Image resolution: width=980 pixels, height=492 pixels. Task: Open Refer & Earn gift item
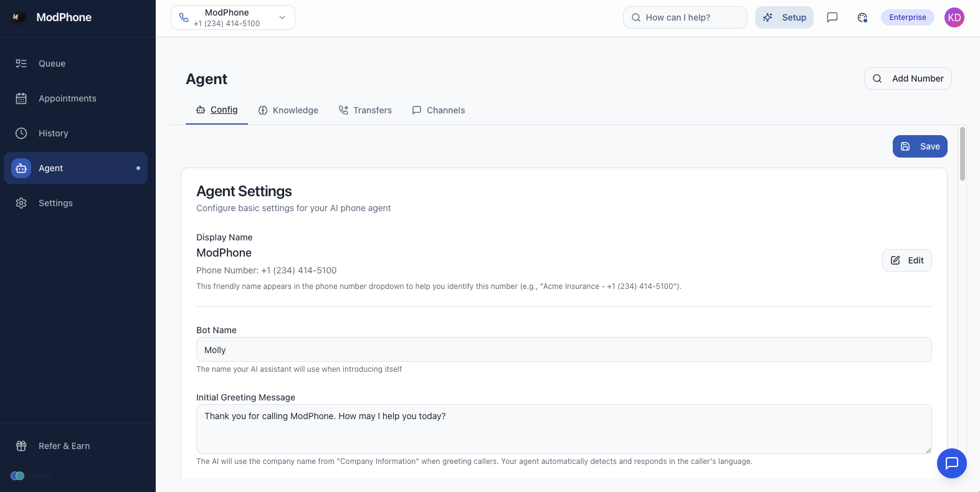point(76,446)
